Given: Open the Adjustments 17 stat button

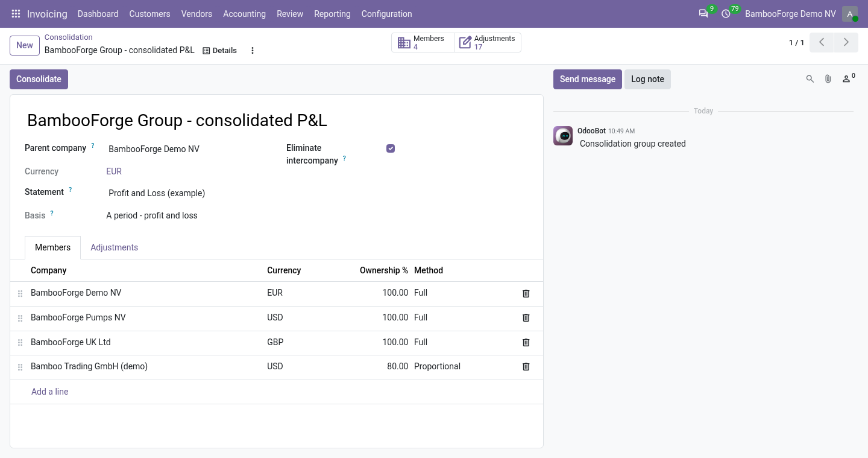Looking at the screenshot, I should [488, 42].
